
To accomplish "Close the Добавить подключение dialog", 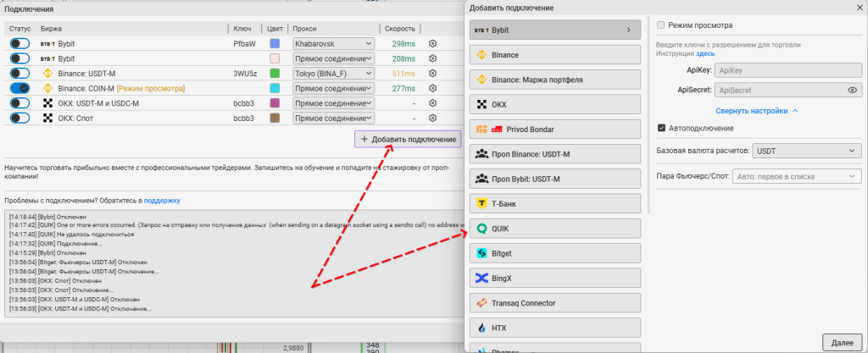I will coord(856,8).
